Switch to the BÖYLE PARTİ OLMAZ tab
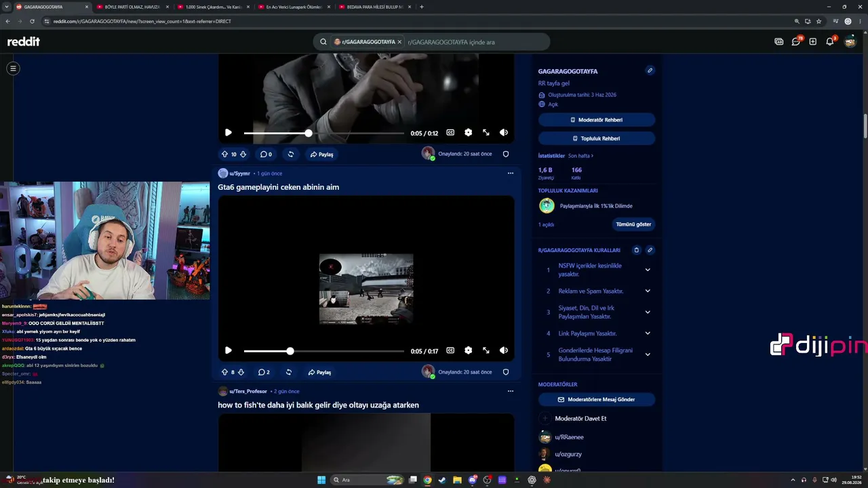 coord(132,7)
